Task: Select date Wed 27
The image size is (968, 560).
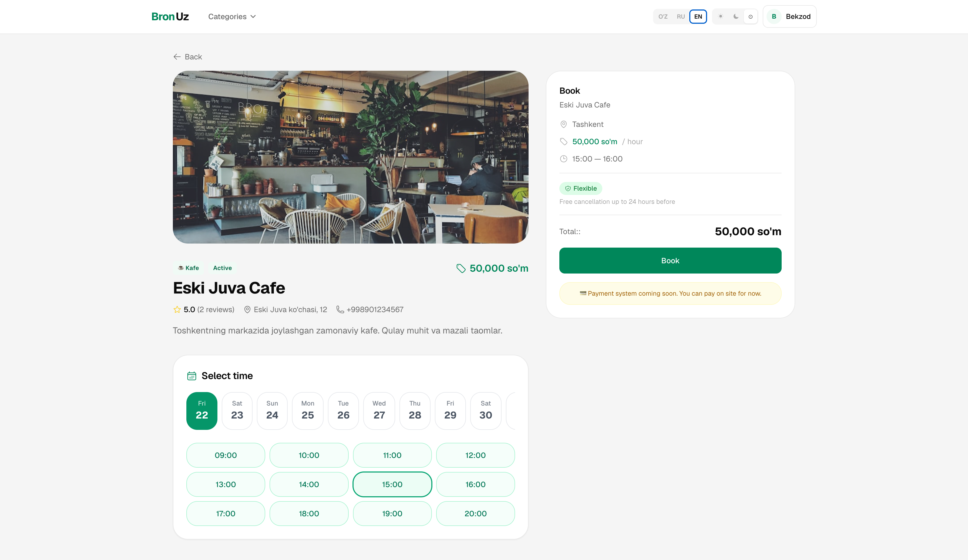Action: [x=379, y=411]
